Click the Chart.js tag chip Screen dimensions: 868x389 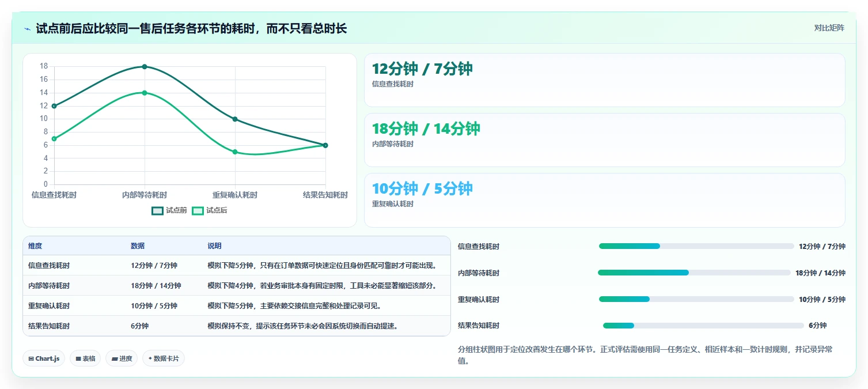click(44, 358)
